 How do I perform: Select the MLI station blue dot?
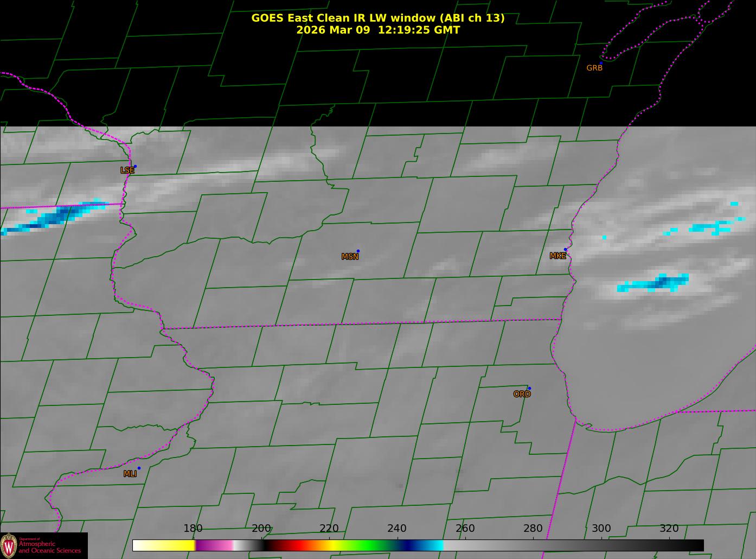point(139,468)
